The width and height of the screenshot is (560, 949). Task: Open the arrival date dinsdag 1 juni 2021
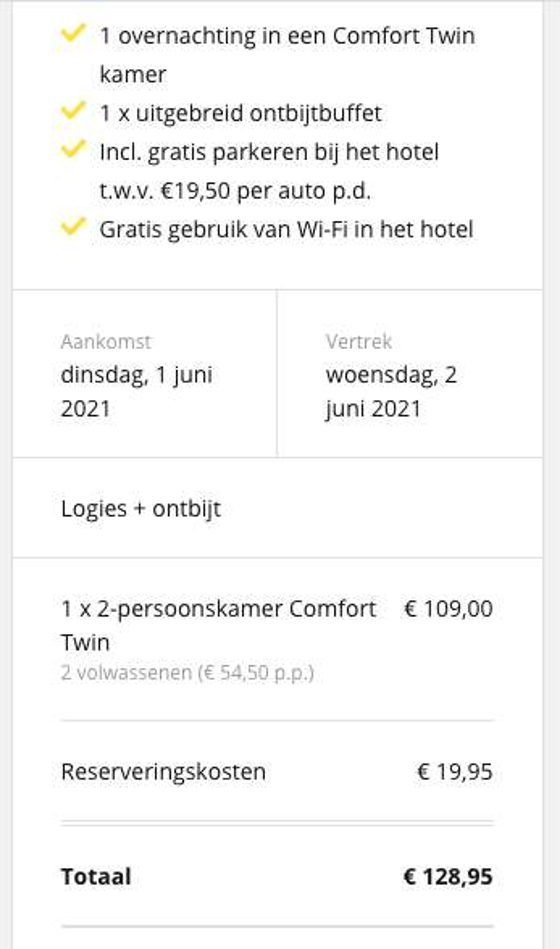137,392
